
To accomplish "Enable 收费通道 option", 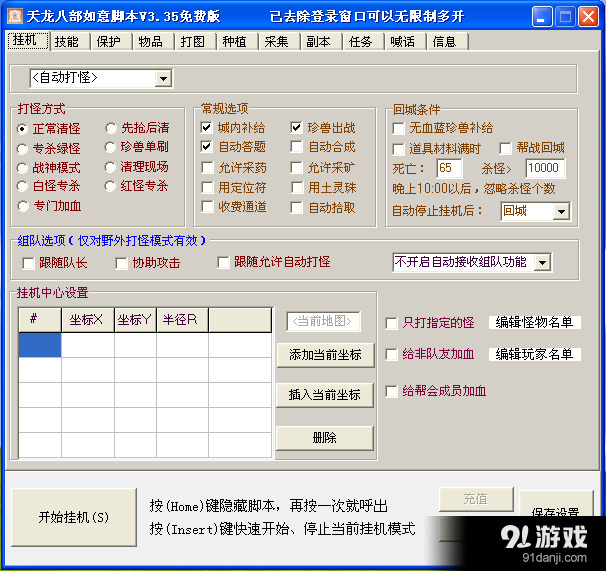I will (208, 207).
